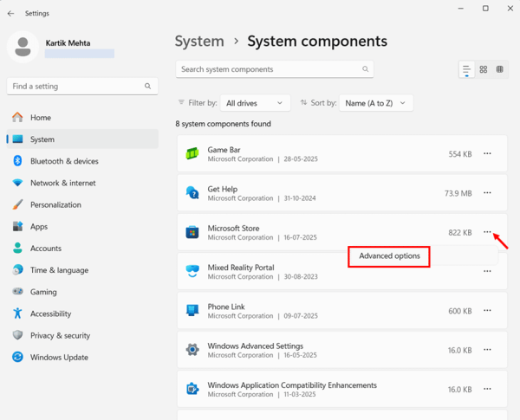Open Apps settings in sidebar
Viewport: 520px width, 420px height.
(x=82, y=226)
